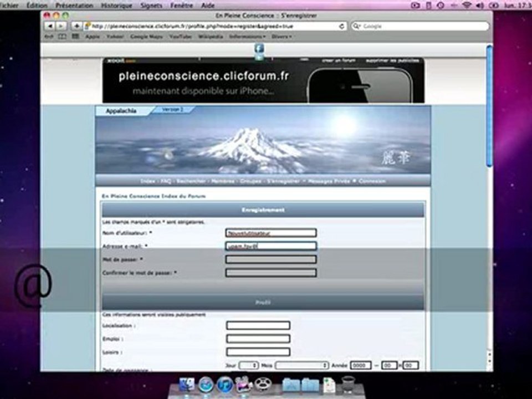Click the Loisirs field
Screen dimensions: 532x399
click(x=258, y=352)
